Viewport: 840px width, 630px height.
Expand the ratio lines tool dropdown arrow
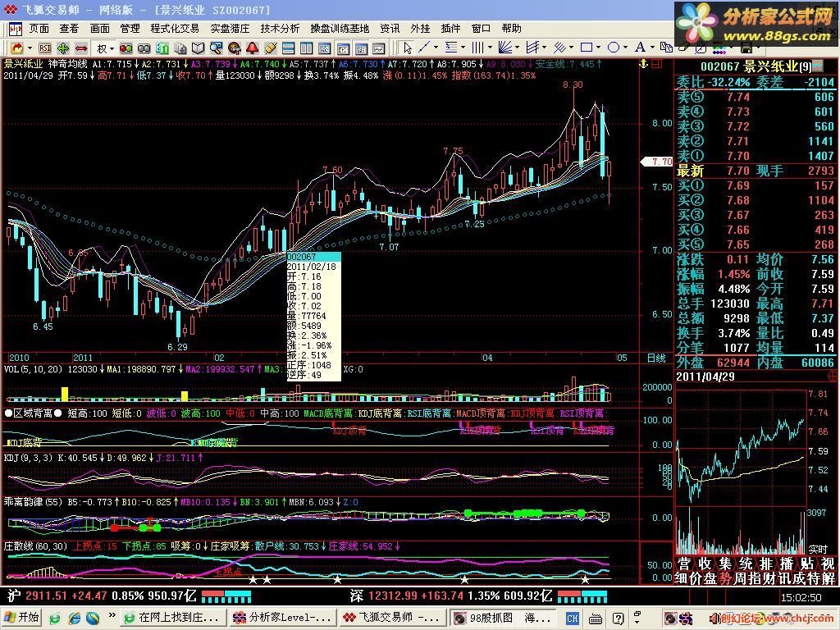coord(463,48)
